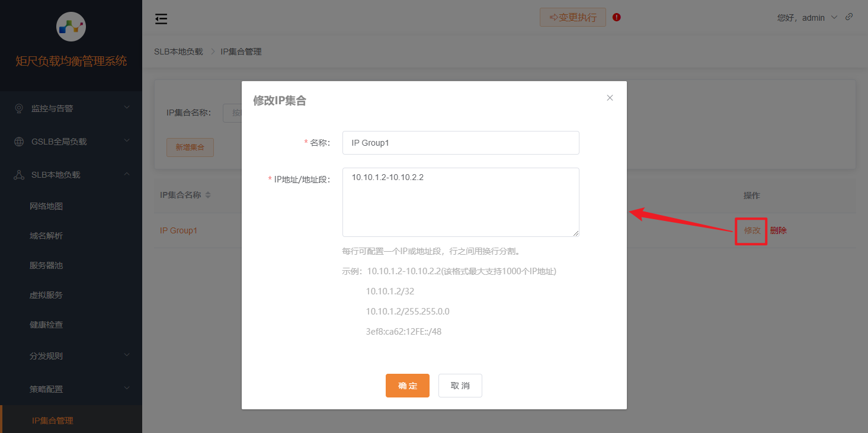868x433 pixels.
Task: Close the 修改IP集合 dialog
Action: tap(610, 97)
